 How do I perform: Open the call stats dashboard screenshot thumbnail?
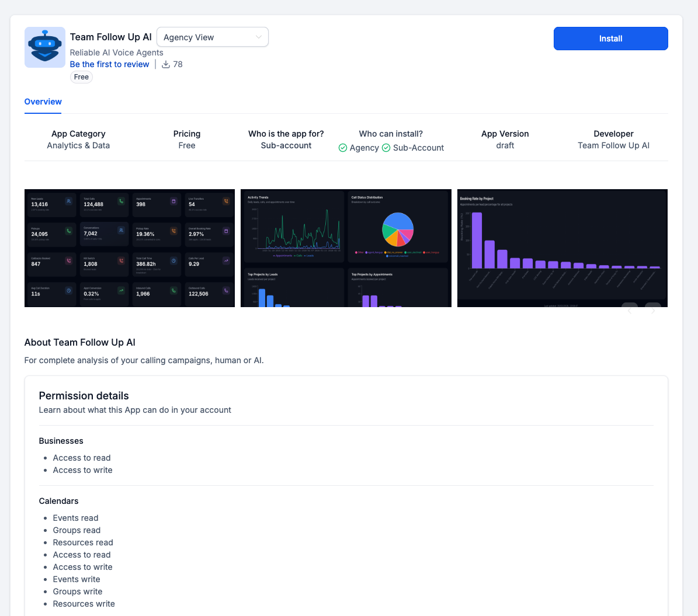point(130,248)
